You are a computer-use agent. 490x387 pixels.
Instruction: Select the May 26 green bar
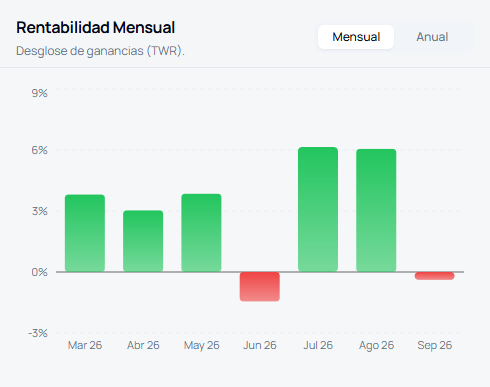point(201,233)
